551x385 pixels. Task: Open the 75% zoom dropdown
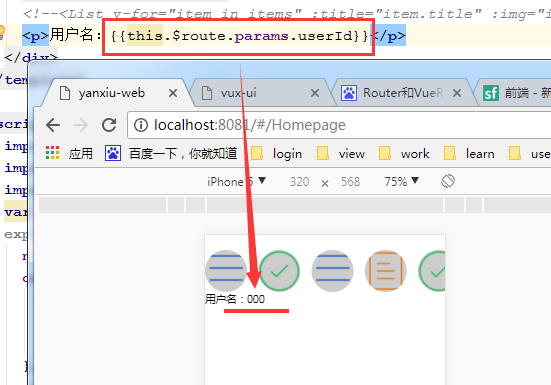point(401,181)
